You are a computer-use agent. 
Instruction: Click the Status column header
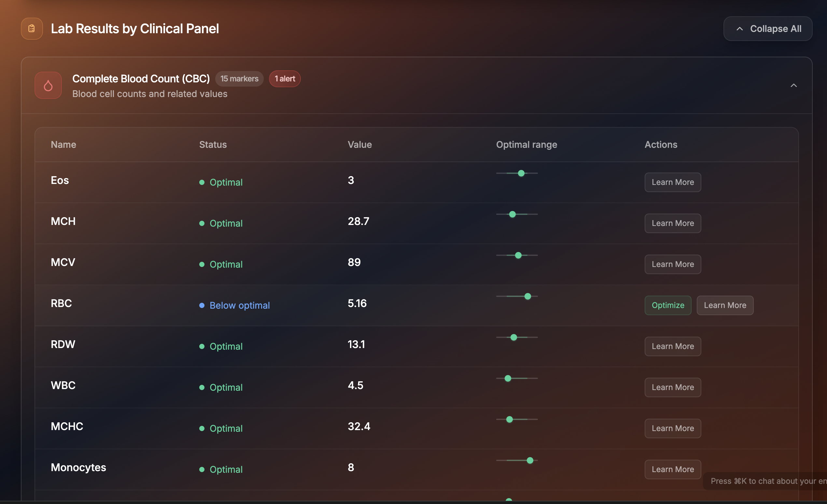click(x=213, y=144)
